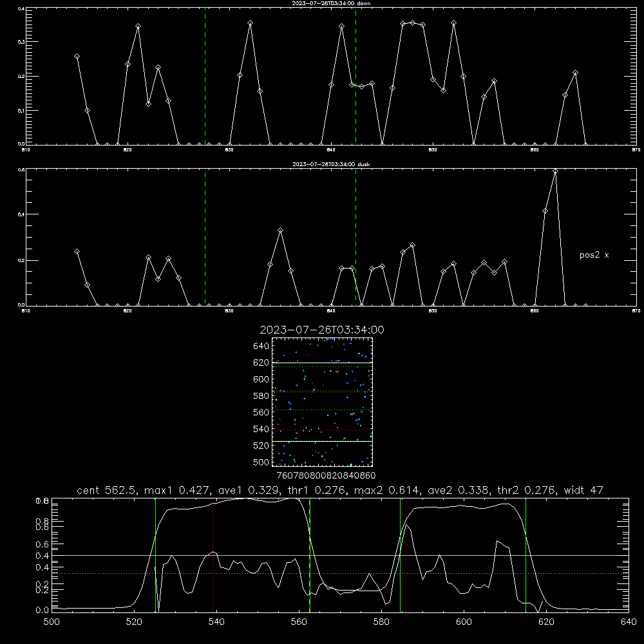Click the image panel x-axis numbers 760780800820840860
644x644 pixels.
coord(326,475)
